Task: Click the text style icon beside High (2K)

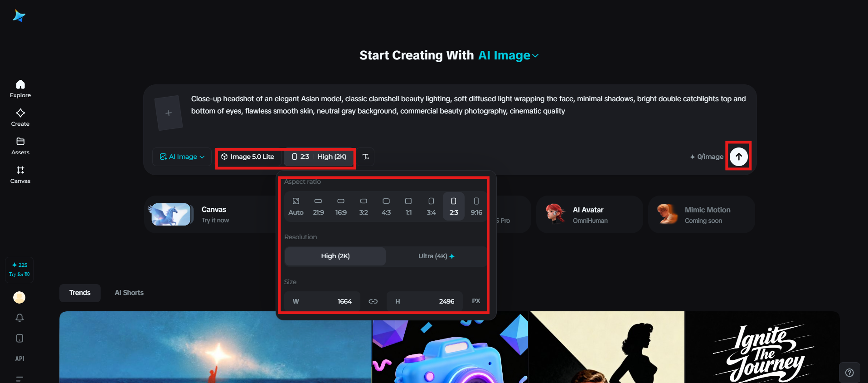Action: (x=366, y=157)
